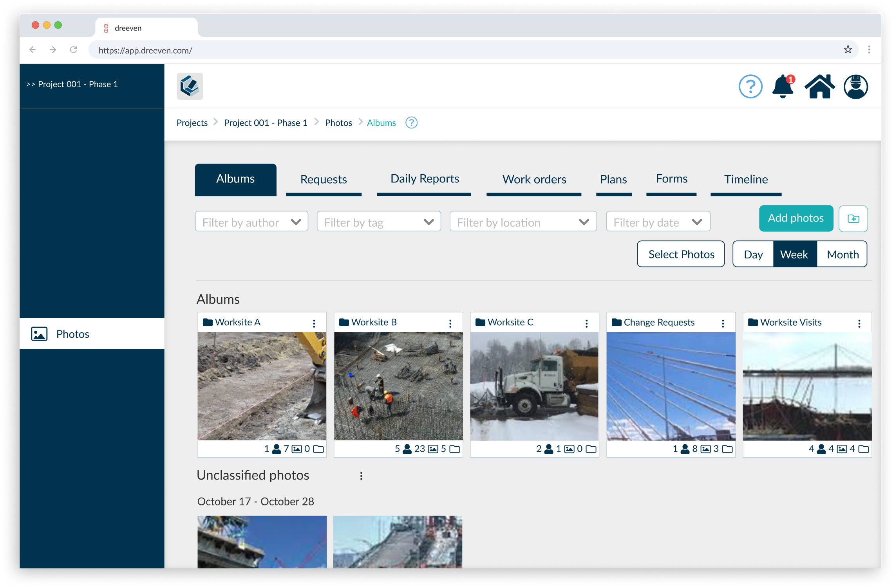This screenshot has width=895, height=588.
Task: Switch view grouping to Week
Action: pyautogui.click(x=794, y=254)
